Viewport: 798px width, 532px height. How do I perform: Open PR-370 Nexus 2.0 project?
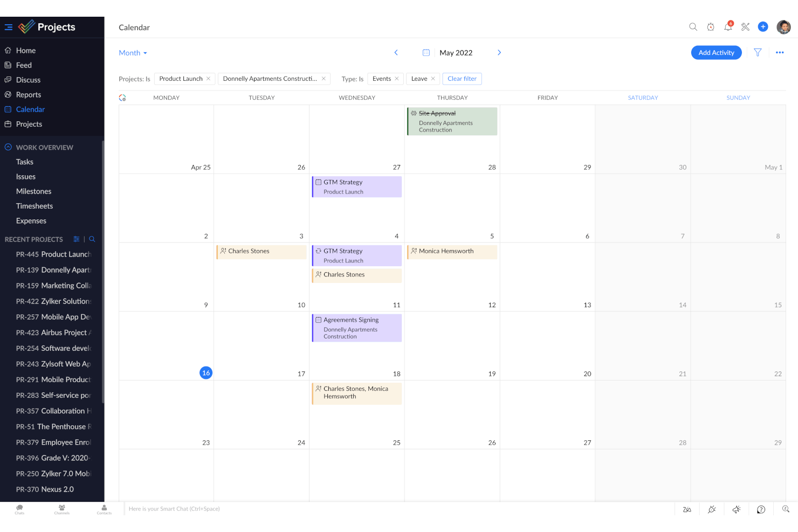45,489
